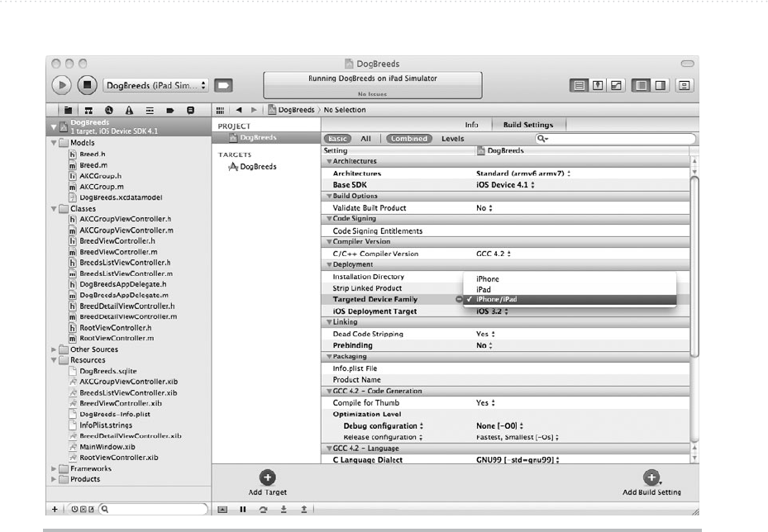Open the DogBreeds scheme selector popup
Screen dimensions: 768x532
tap(155, 85)
